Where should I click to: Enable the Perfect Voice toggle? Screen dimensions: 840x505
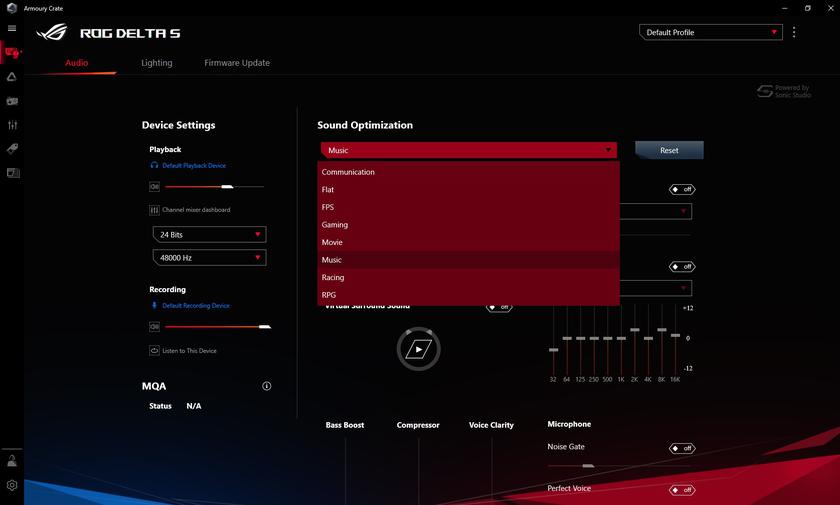point(682,490)
